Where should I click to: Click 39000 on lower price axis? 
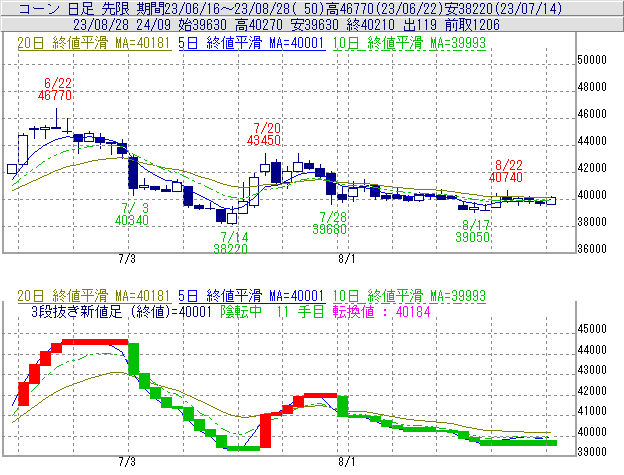pos(592,452)
